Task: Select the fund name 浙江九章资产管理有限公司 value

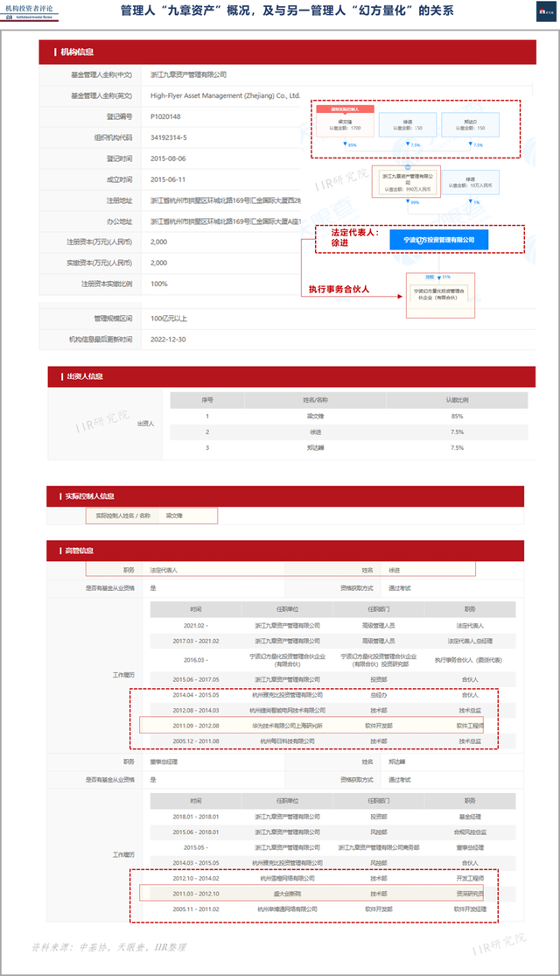Action: point(188,74)
